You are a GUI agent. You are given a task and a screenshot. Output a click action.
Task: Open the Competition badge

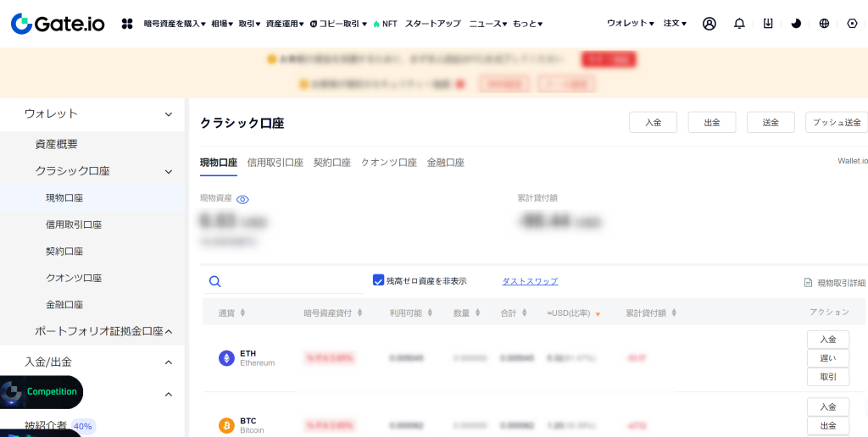(x=42, y=391)
